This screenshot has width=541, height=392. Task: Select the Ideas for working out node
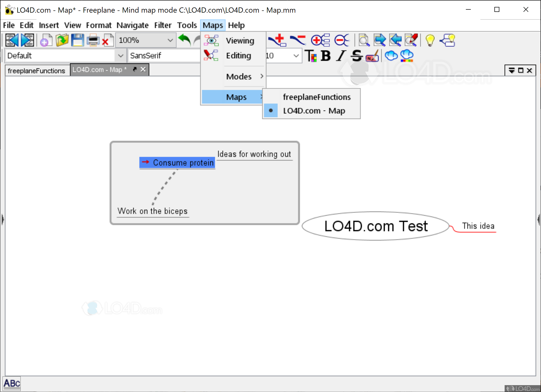coord(254,154)
